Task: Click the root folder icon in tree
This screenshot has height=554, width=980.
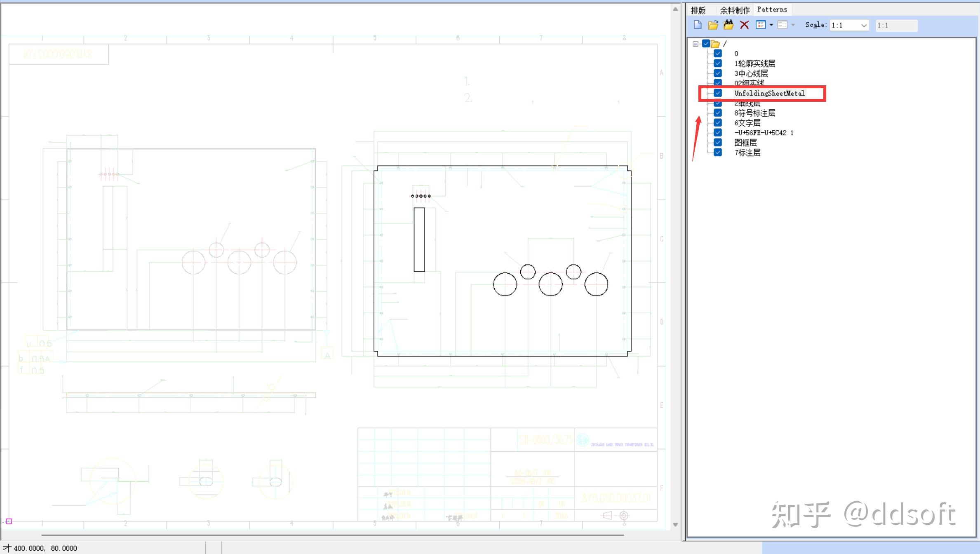Action: [715, 44]
